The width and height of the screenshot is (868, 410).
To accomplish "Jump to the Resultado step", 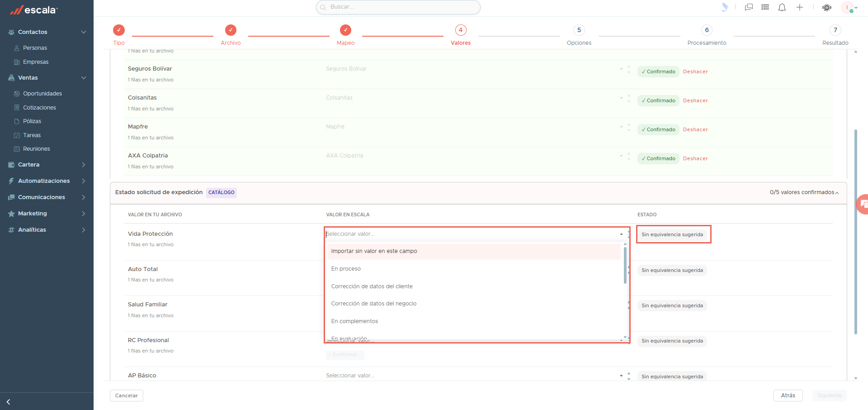I will (x=835, y=35).
